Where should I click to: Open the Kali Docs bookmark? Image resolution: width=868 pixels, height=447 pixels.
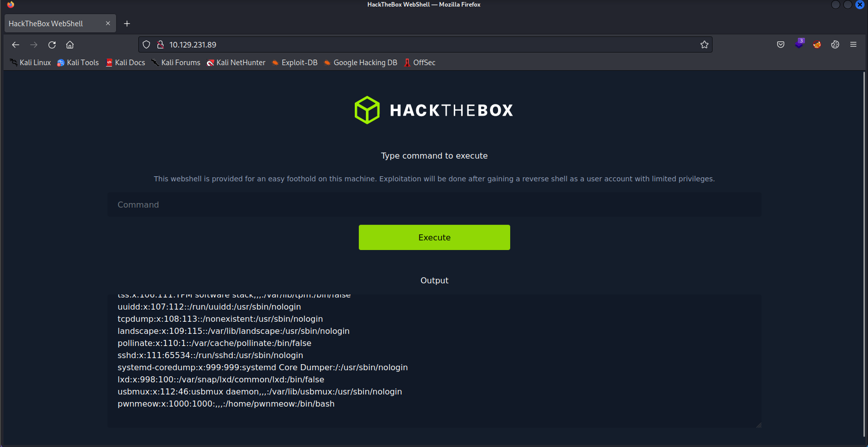[x=126, y=63]
